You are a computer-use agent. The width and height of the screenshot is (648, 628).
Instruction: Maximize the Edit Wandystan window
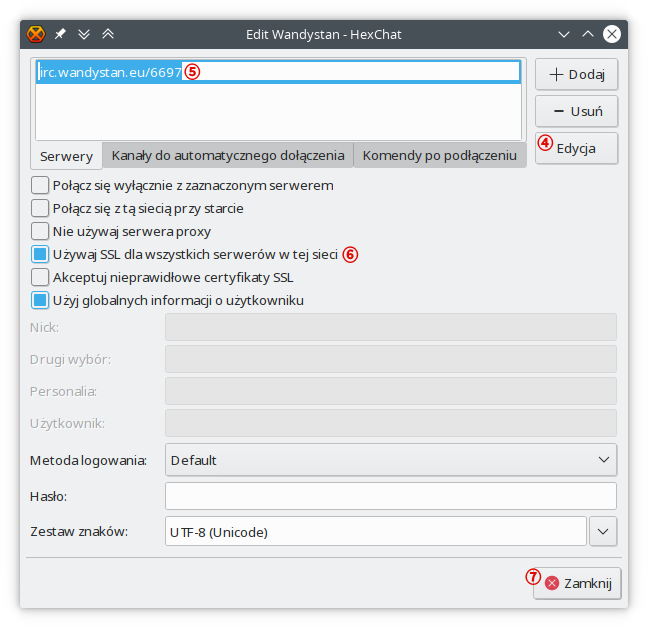point(588,34)
